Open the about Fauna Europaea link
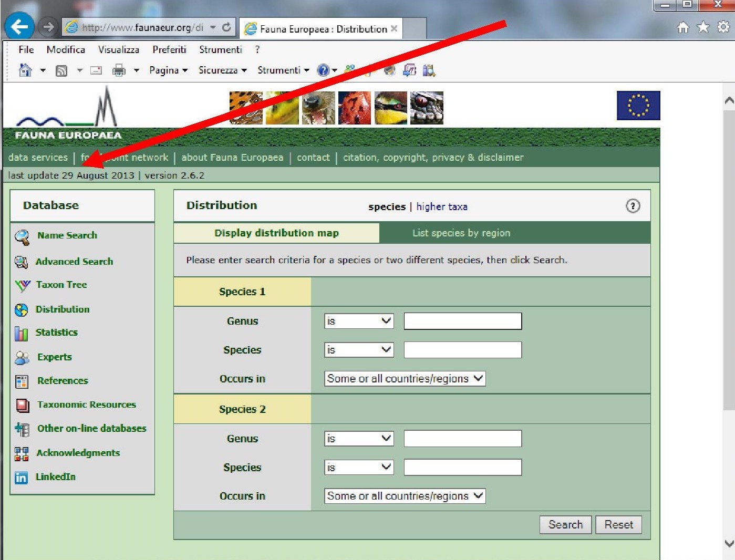This screenshot has height=560, width=735. [x=232, y=157]
